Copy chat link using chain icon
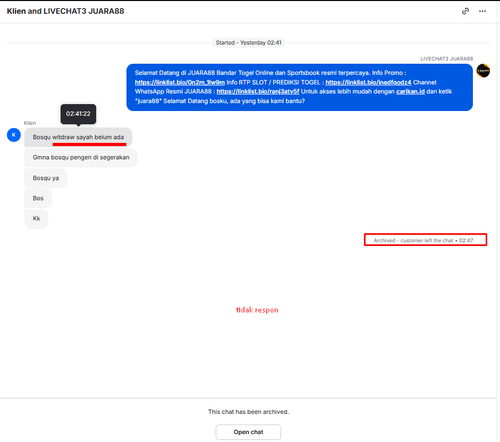Screen dimensions: 500x442 pyautogui.click(x=465, y=11)
